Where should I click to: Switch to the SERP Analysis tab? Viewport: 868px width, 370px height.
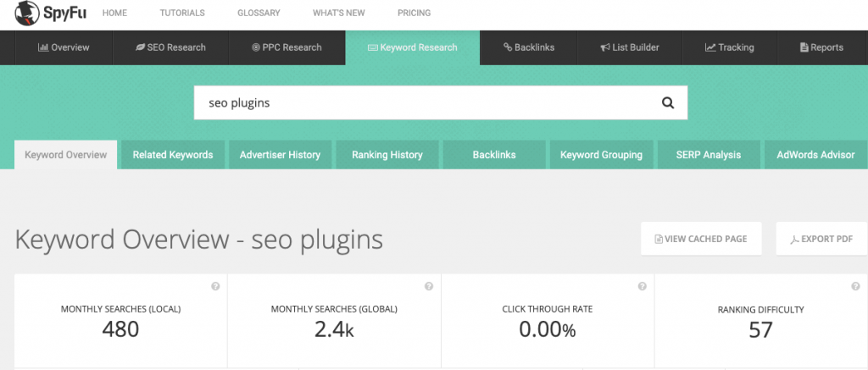(708, 155)
